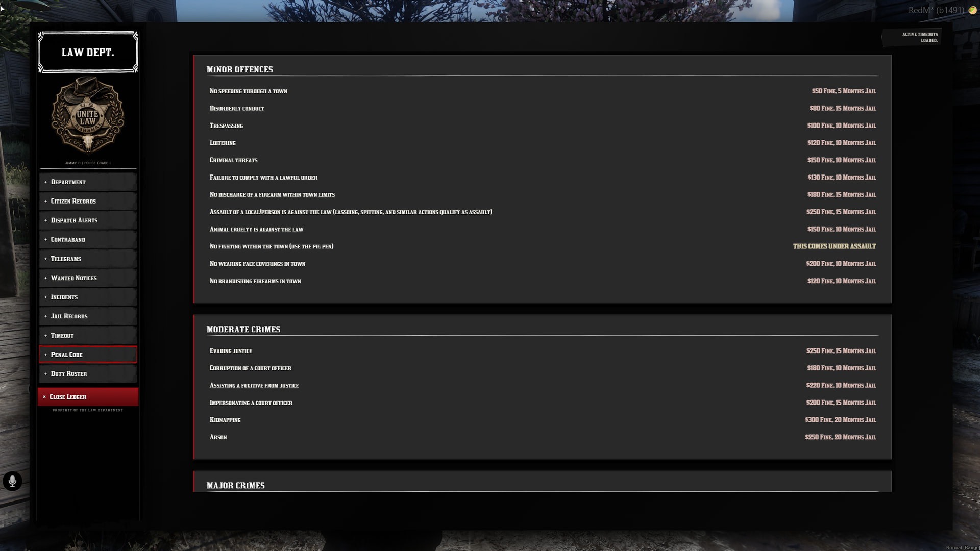View Wanted Notices

click(x=88, y=278)
